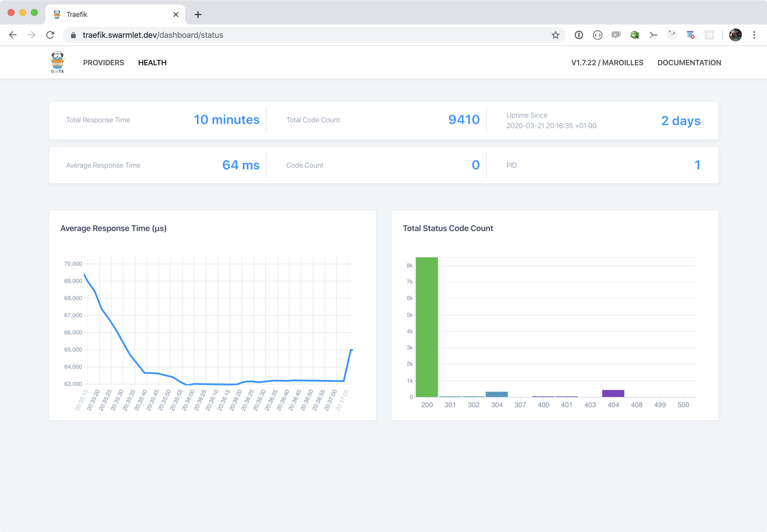The image size is (767, 532).
Task: Click the green hexagon magnifier extension
Action: click(x=634, y=35)
